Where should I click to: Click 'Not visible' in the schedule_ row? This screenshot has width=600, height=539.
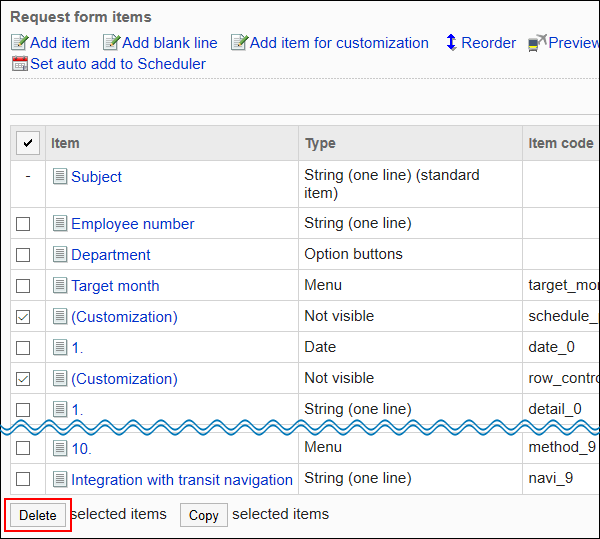[x=339, y=316]
